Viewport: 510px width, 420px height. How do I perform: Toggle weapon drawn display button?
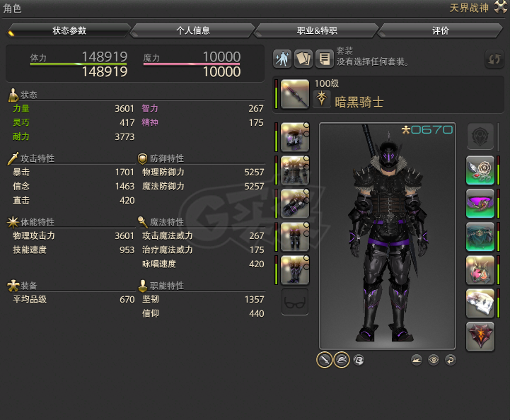[324, 360]
